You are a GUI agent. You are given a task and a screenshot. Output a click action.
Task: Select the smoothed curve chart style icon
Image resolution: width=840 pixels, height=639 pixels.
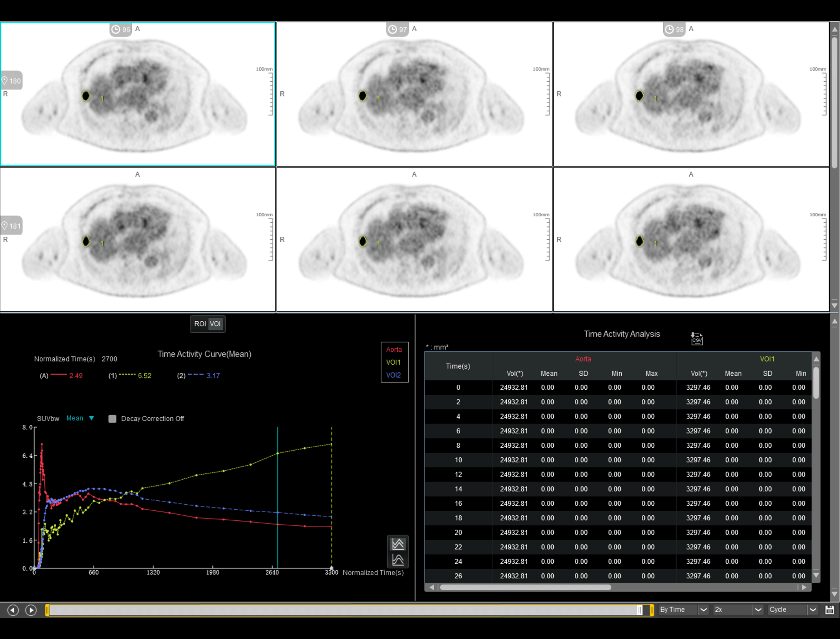(397, 559)
